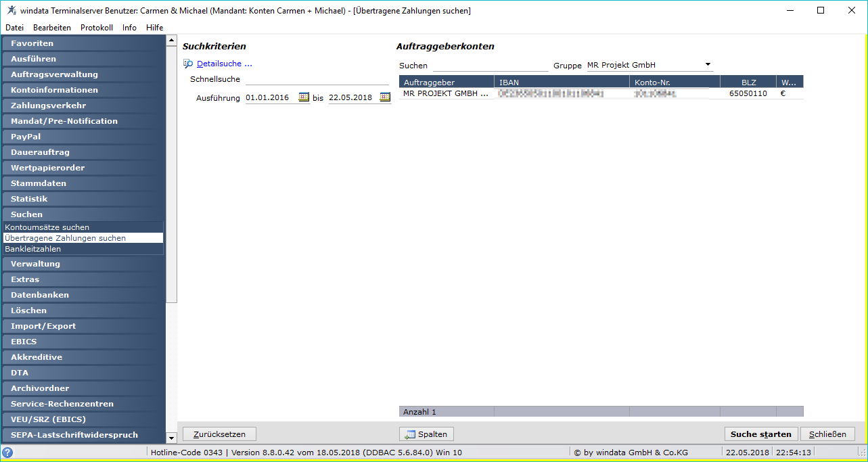Expand the SEPA-Lastschriftwiderspruch sidebar section
The width and height of the screenshot is (868, 462).
[83, 435]
